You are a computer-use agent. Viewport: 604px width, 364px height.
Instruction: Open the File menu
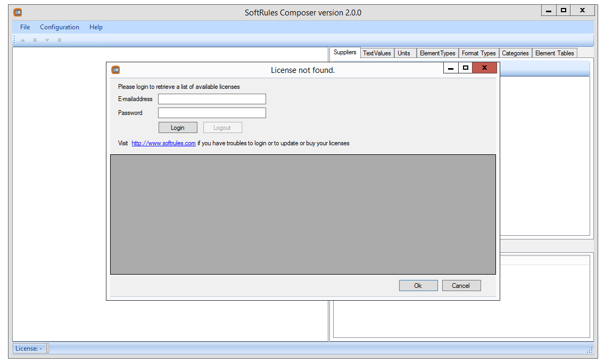tap(25, 27)
